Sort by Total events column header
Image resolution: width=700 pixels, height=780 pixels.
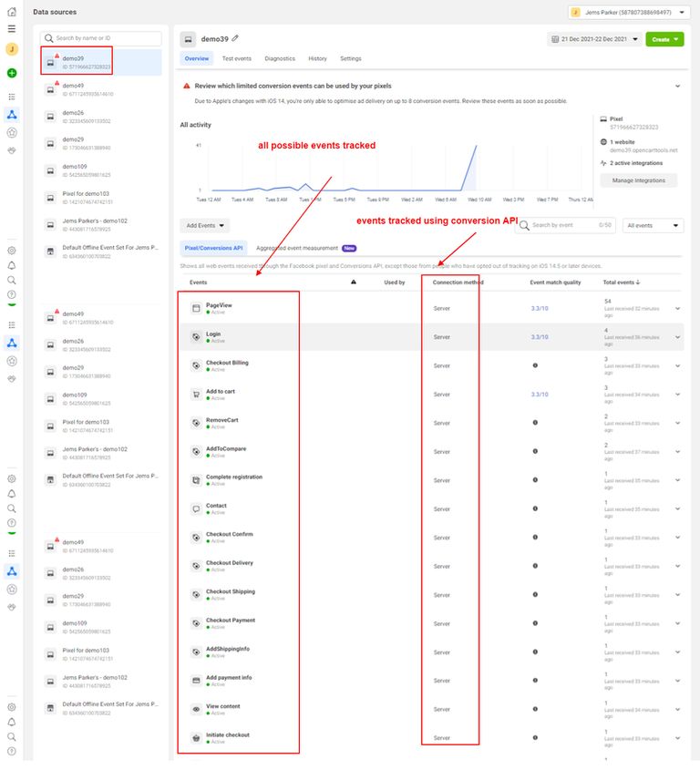tap(623, 282)
